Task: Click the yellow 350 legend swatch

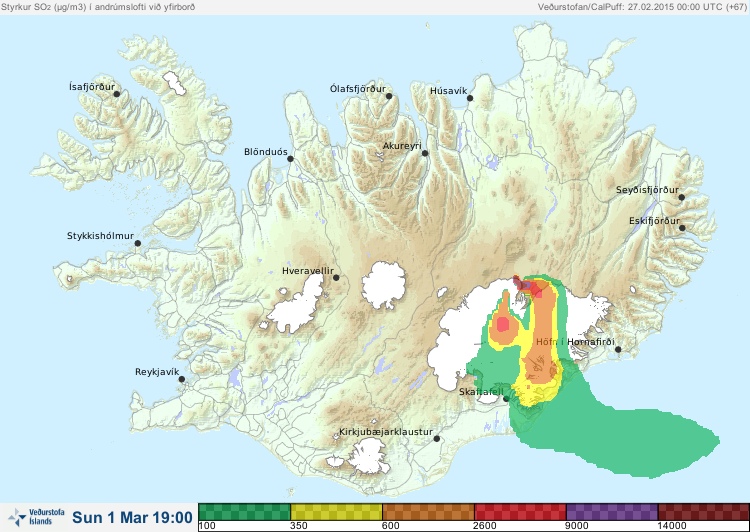Action: [x=336, y=512]
